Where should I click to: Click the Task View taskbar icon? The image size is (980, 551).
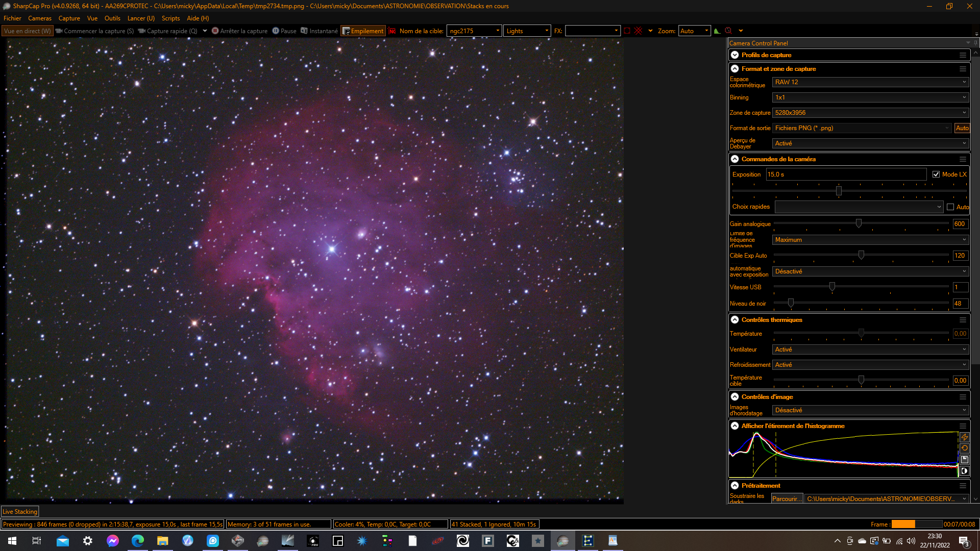click(37, 541)
